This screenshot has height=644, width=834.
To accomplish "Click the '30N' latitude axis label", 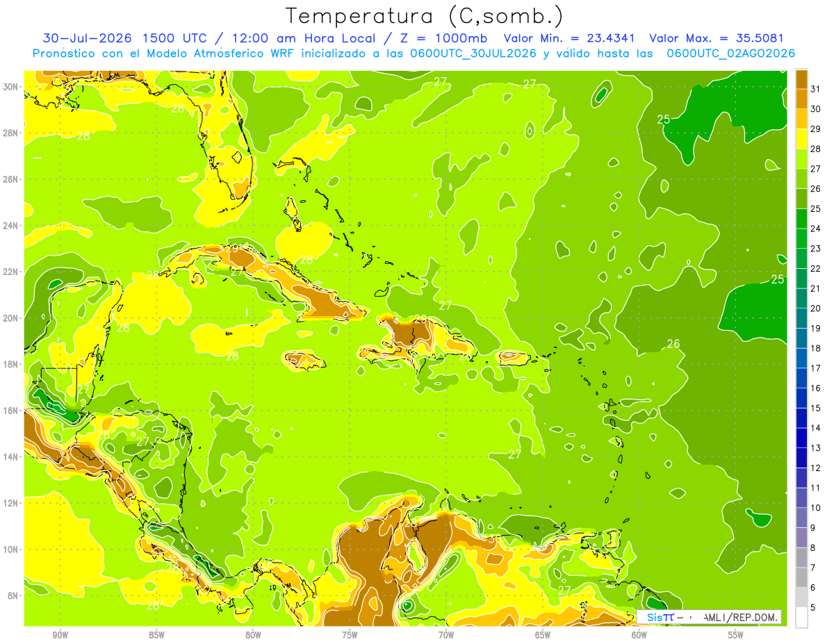I will click(12, 87).
